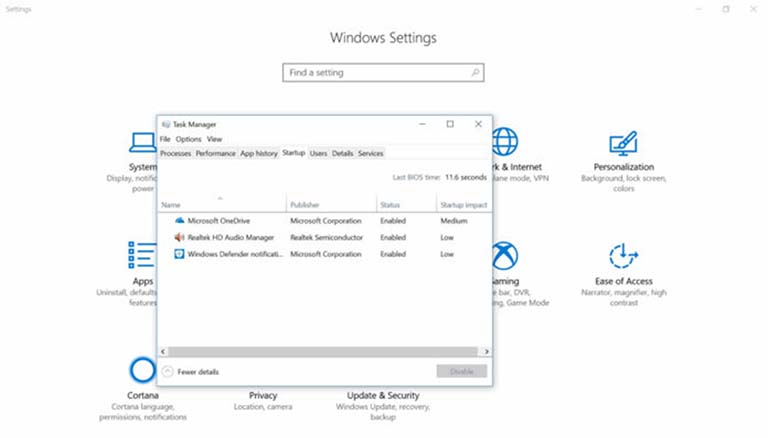Open Gaming Xbox icon
This screenshot has height=438, width=768.
pyautogui.click(x=505, y=256)
